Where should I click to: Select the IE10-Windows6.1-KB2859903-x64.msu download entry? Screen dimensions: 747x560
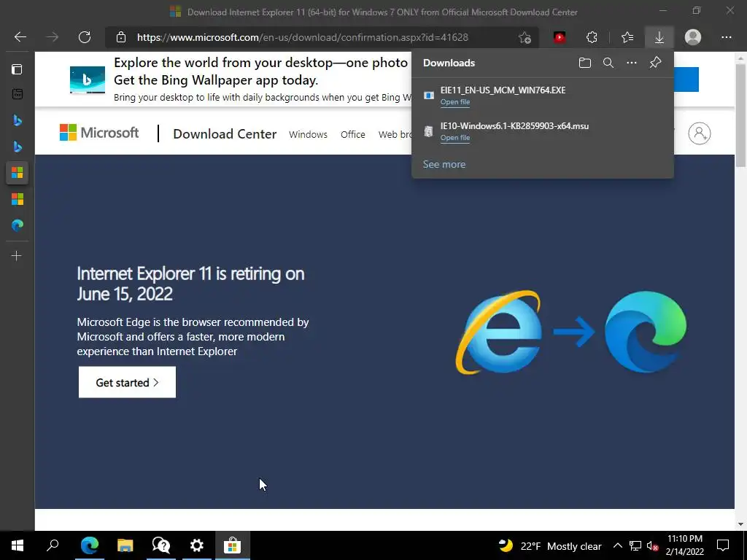543,131
